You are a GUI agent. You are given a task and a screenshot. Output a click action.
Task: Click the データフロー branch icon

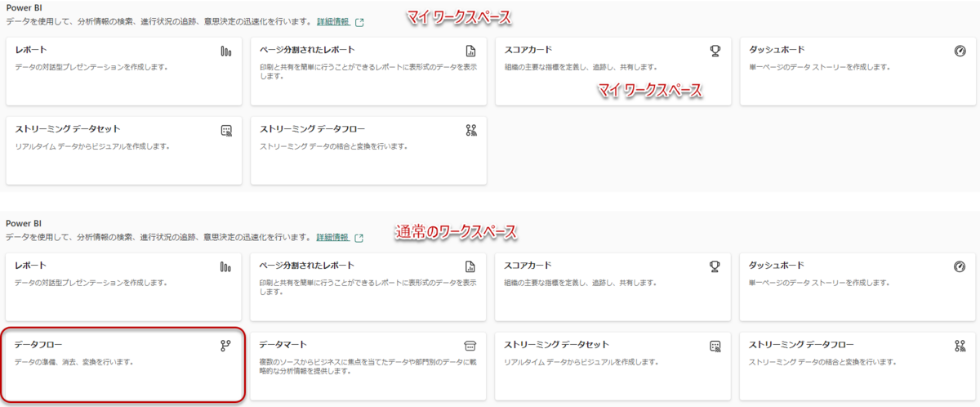pyautogui.click(x=225, y=346)
